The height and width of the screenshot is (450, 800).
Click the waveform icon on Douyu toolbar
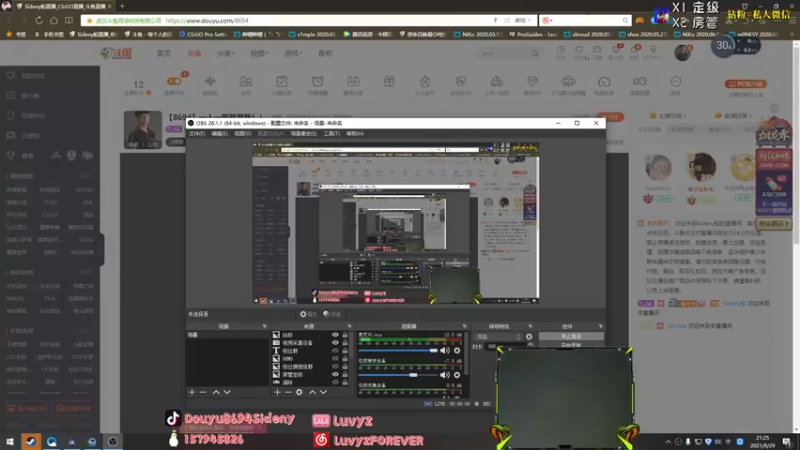[210, 82]
